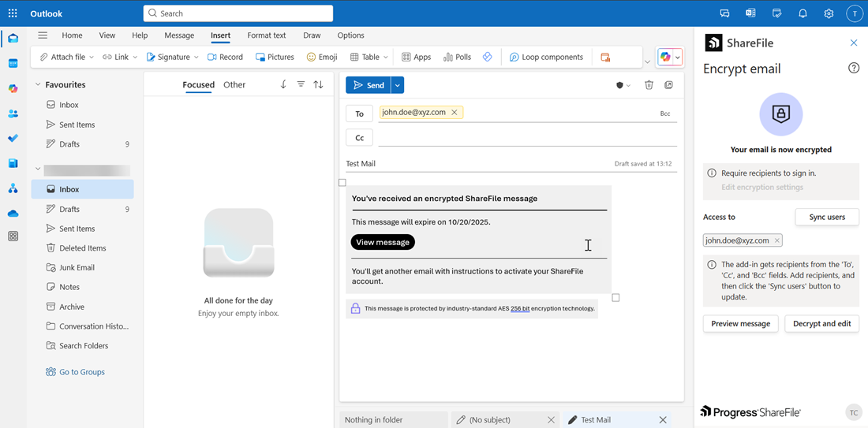
Task: Toggle the navigation pane hamburger button
Action: point(43,35)
